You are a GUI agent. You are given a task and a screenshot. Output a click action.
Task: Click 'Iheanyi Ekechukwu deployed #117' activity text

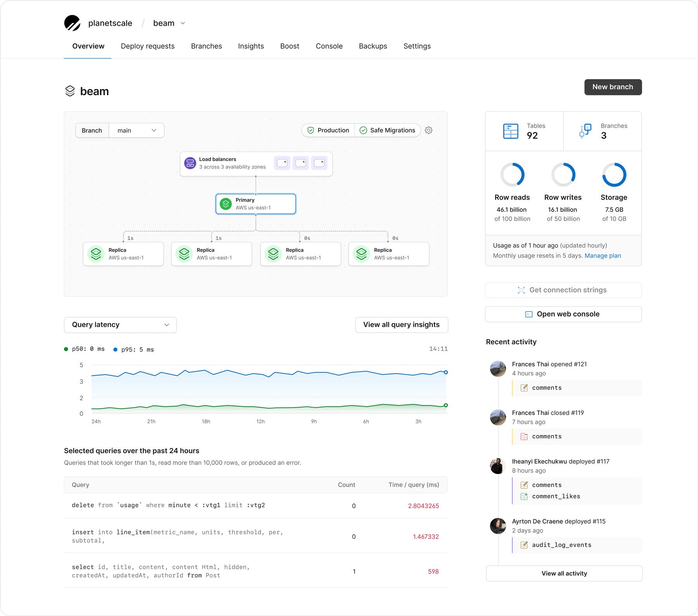[560, 462]
